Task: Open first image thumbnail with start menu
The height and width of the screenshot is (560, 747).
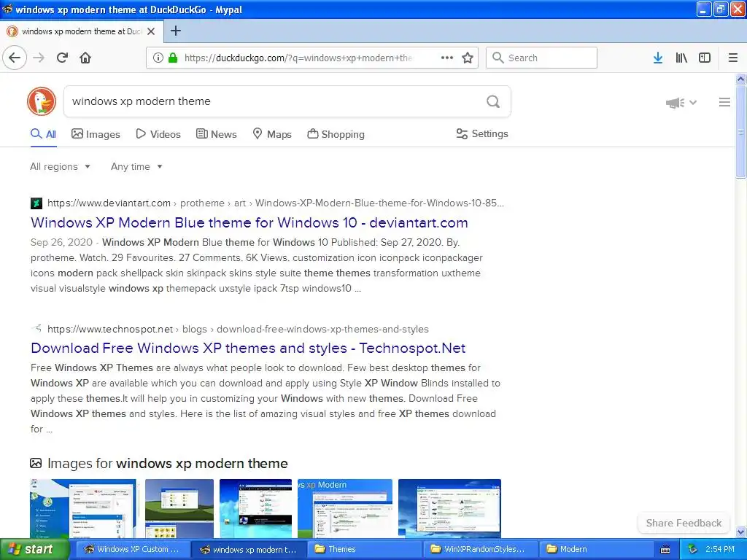Action: coord(83,508)
